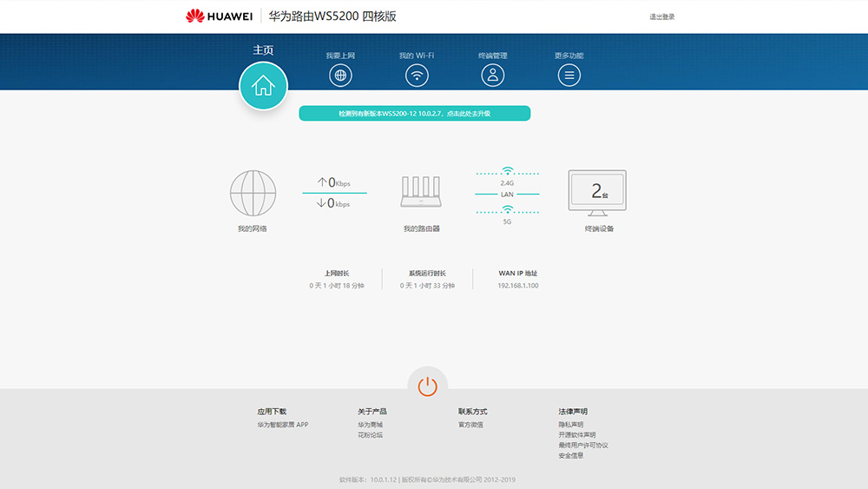868x489 pixels.
Task: Open 我的 Wi-Fi settings icon
Action: [417, 76]
